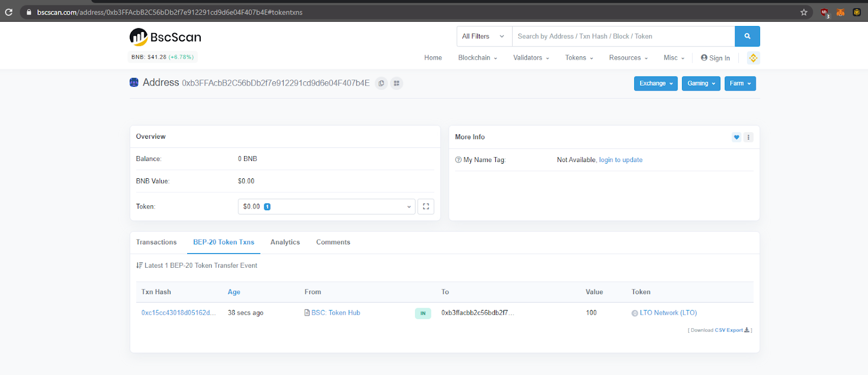Click the 0 BNB balance value
This screenshot has width=868, height=375.
247,159
